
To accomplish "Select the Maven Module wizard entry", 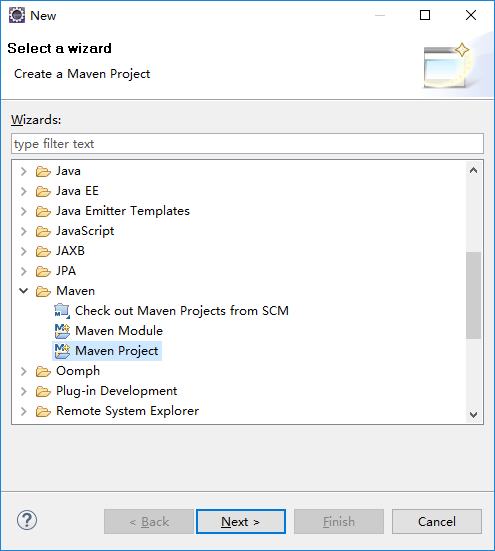I will pos(119,331).
